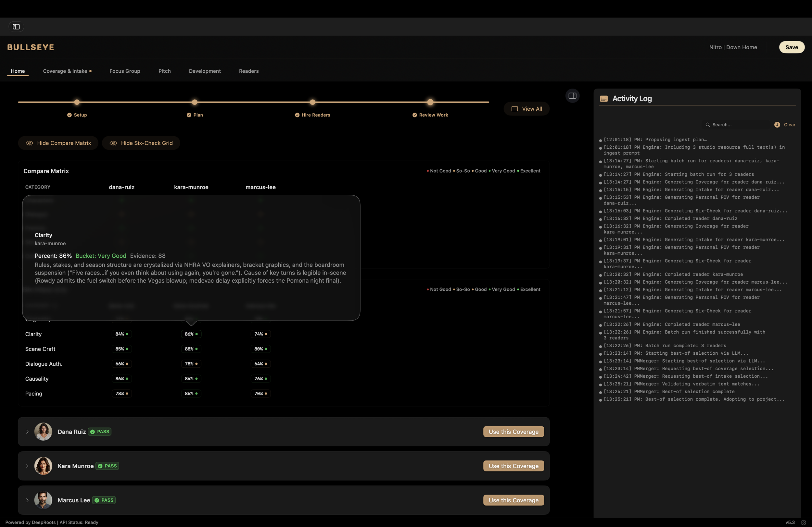Use Kara Munroe's coverage
This screenshot has width=812, height=527.
coord(514,466)
